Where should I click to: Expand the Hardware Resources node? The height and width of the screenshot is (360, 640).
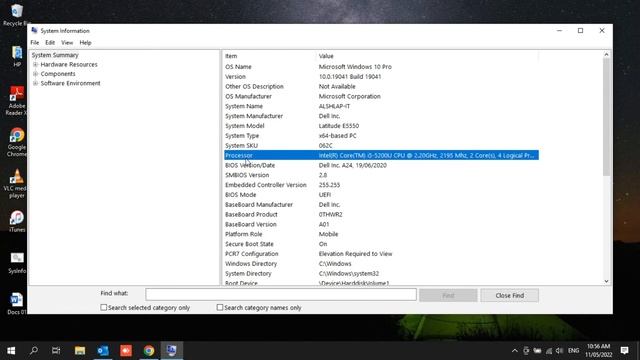click(36, 64)
